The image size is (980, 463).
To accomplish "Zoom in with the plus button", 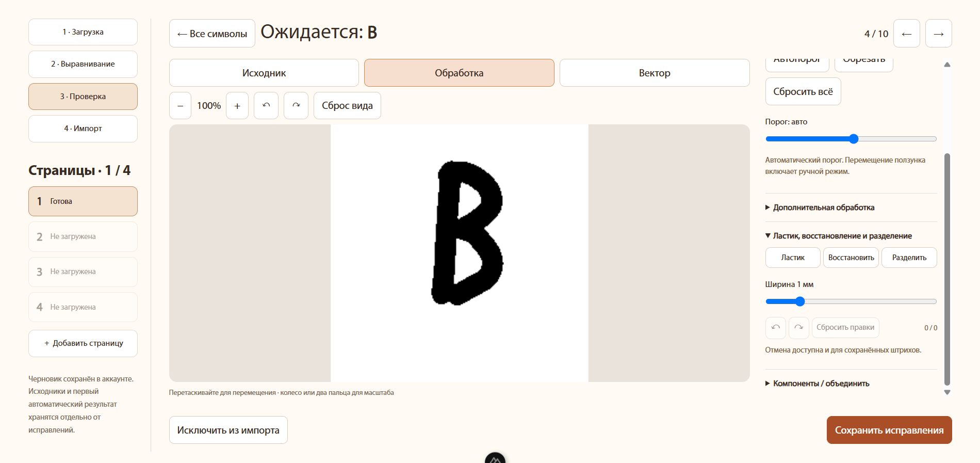I will point(237,106).
